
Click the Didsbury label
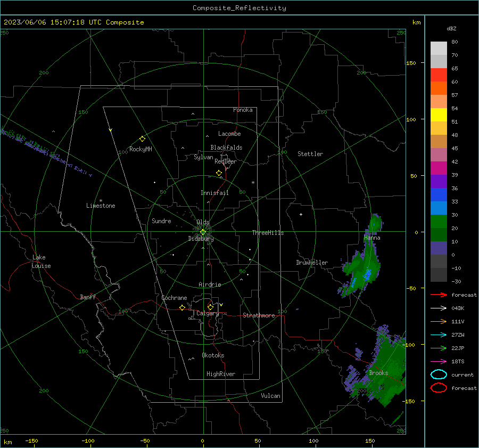(x=201, y=239)
